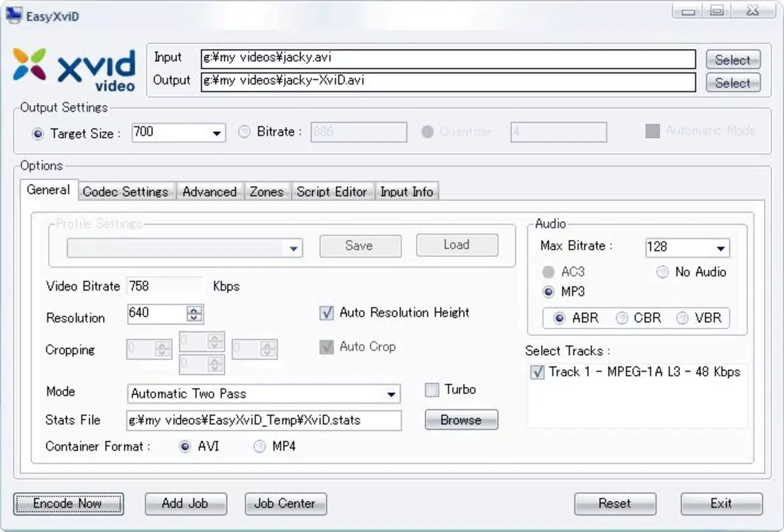Open the Target Size dropdown
The width and height of the screenshot is (784, 532).
[216, 134]
